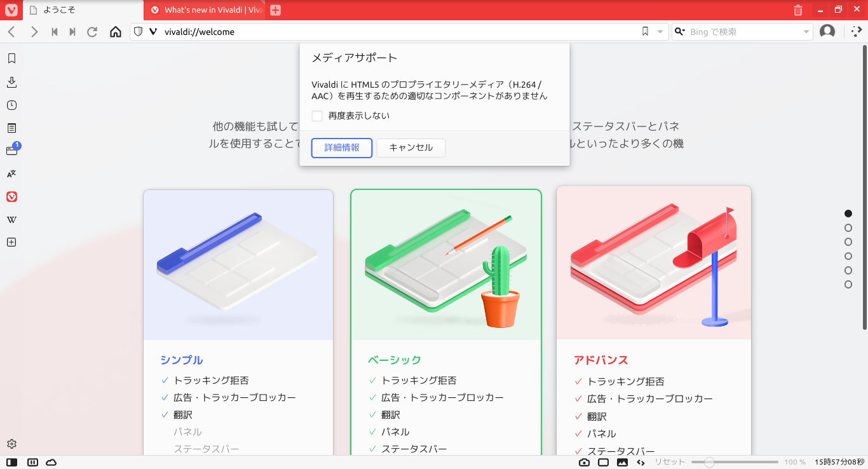Screen dimensions: 868x469
Task: Open the closed tabs trash can
Action: [798, 10]
